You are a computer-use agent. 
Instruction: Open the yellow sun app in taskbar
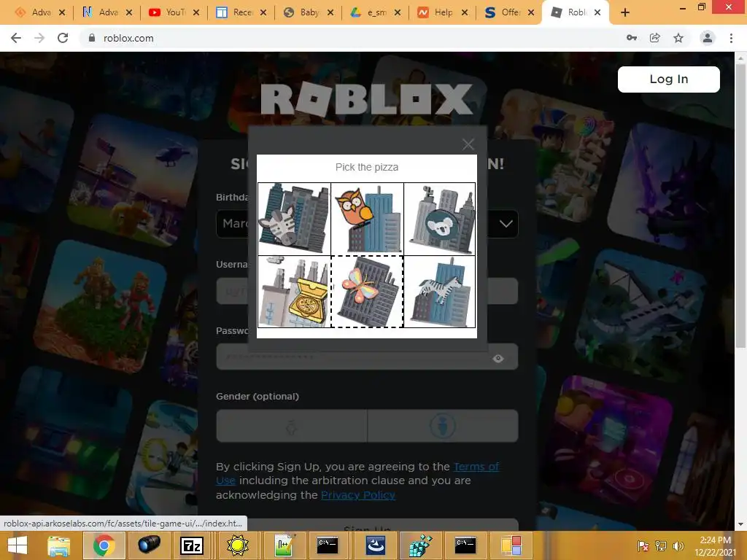pos(238,545)
